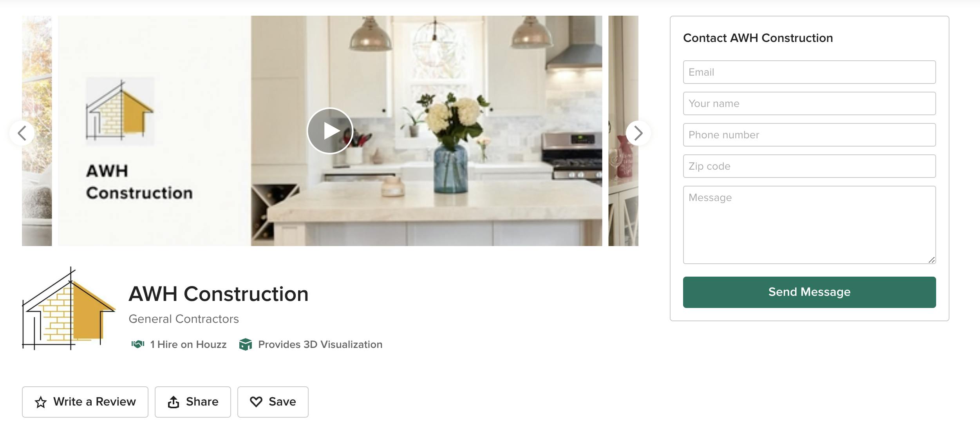
Task: Click into the Your name field
Action: point(809,103)
